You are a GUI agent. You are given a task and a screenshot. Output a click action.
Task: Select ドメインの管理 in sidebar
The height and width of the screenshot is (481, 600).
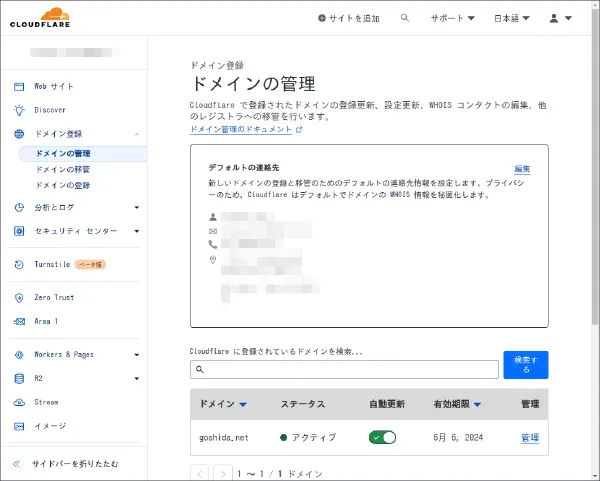83,153
